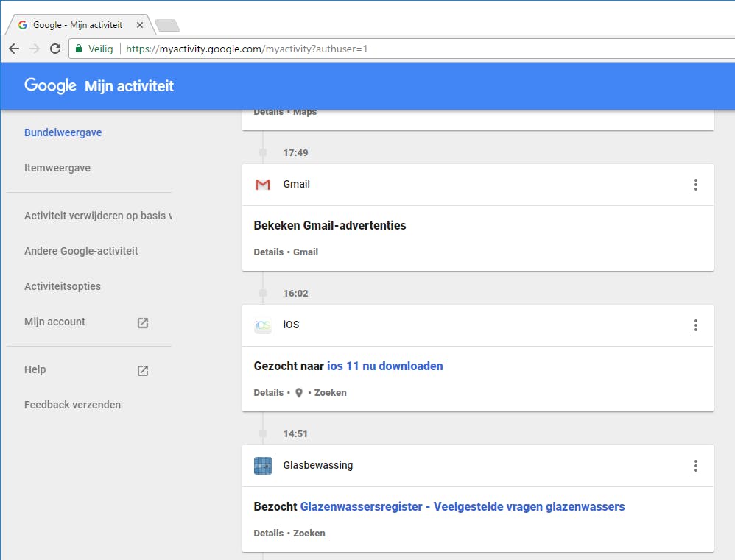Open the three-dot menu on the Gmail card
Viewport: 735px width, 560px height.
coord(695,185)
